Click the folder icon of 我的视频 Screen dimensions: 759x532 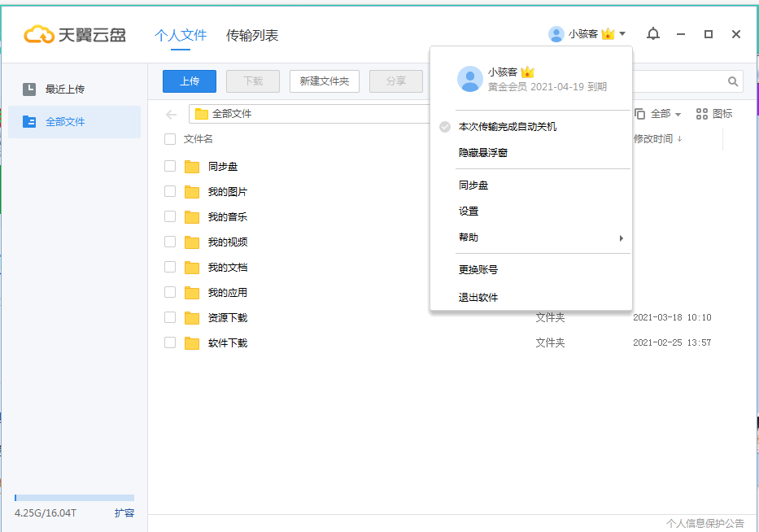[192, 242]
